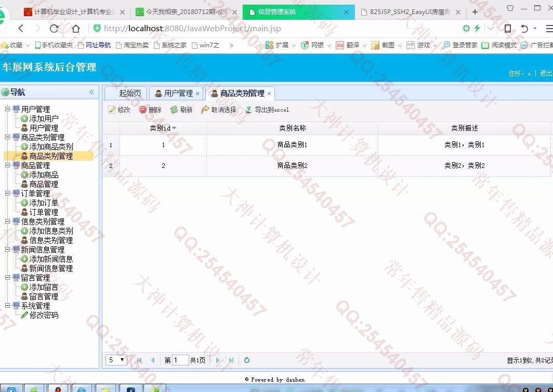Switch to the 今天我相亲 browser tab
The height and width of the screenshot is (392, 553).
tap(186, 12)
